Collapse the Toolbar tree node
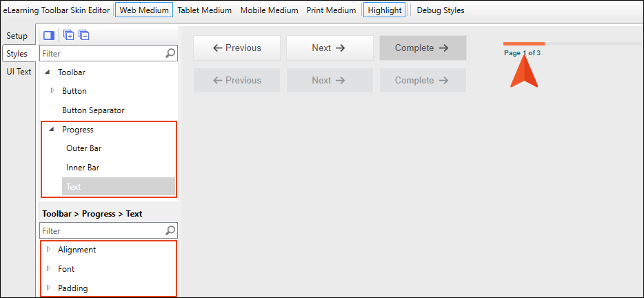This screenshot has width=644, height=298. pyautogui.click(x=48, y=72)
